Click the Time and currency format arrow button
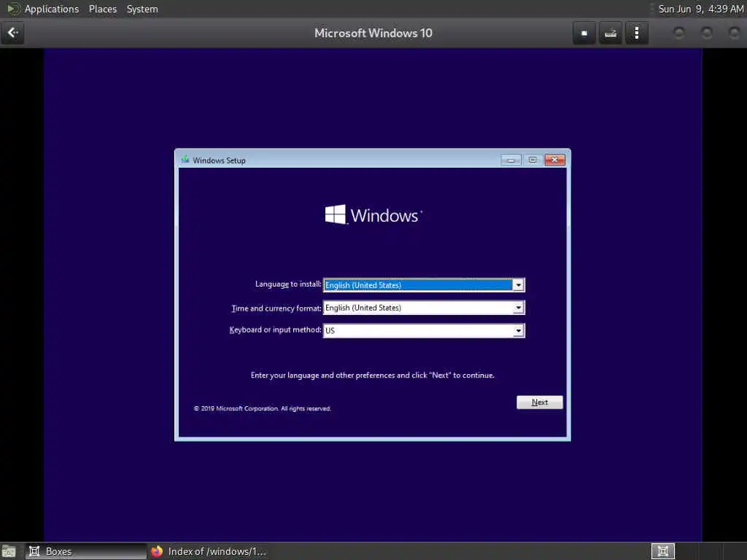The width and height of the screenshot is (747, 560). coord(519,308)
